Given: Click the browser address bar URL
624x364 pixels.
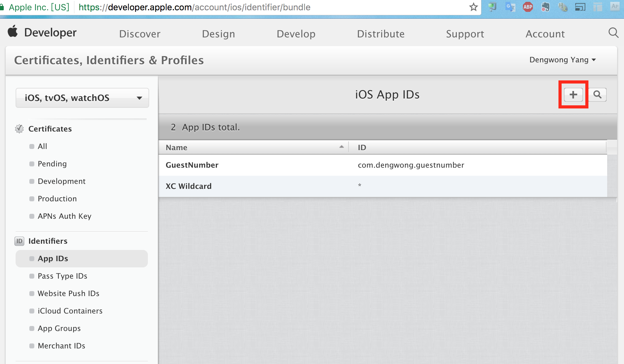Looking at the screenshot, I should (x=194, y=7).
